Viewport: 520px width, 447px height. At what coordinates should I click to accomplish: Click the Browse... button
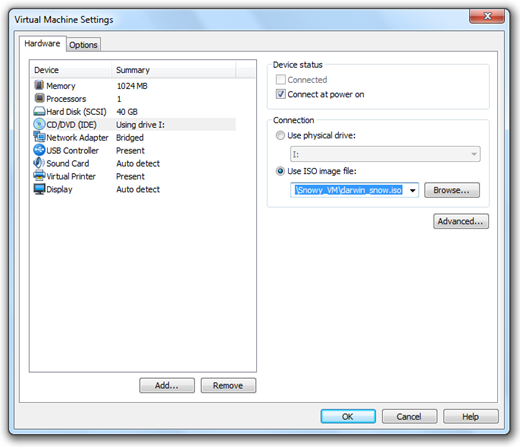(452, 190)
